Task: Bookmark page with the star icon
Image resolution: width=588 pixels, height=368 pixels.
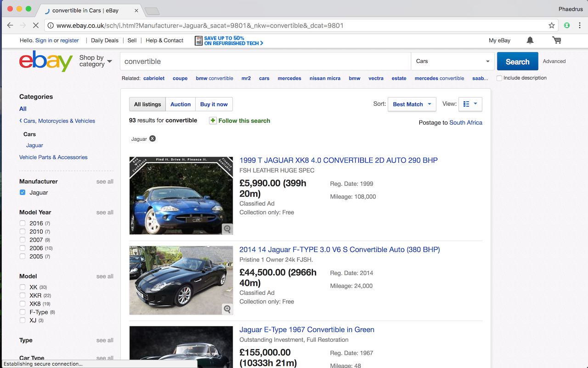Action: click(x=552, y=26)
